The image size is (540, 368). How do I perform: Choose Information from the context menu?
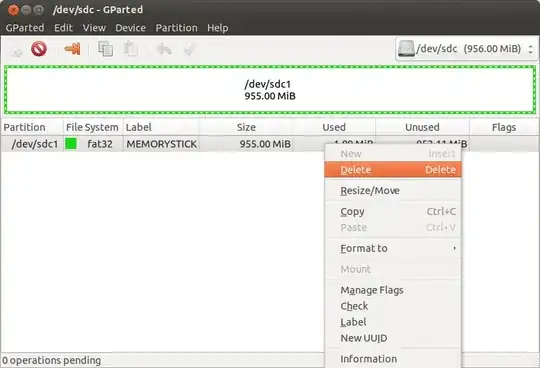click(393, 359)
